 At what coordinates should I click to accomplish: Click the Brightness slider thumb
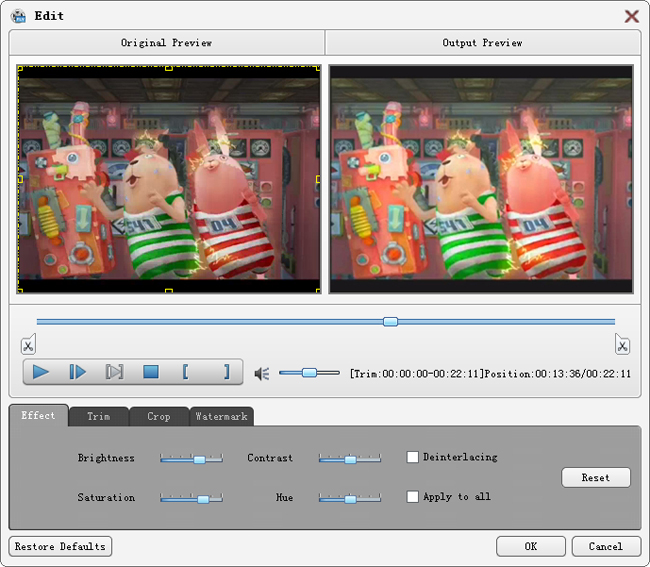coord(199,459)
